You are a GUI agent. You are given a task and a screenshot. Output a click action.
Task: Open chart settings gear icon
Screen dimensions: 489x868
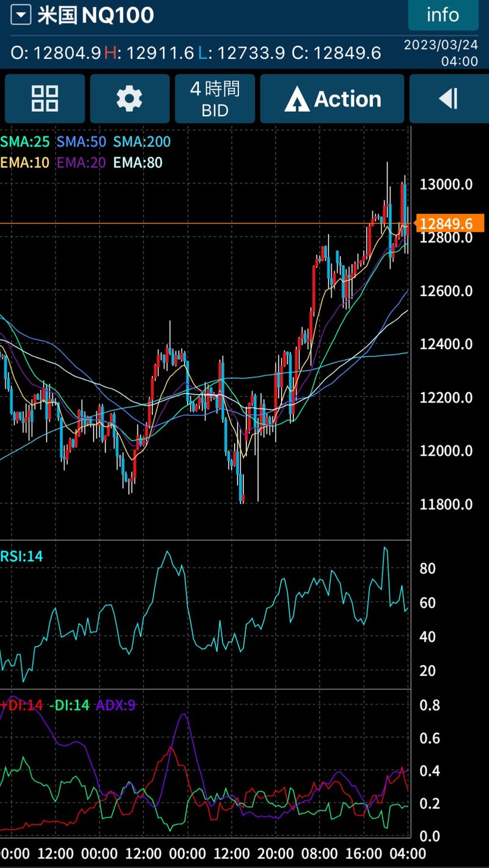[x=130, y=99]
